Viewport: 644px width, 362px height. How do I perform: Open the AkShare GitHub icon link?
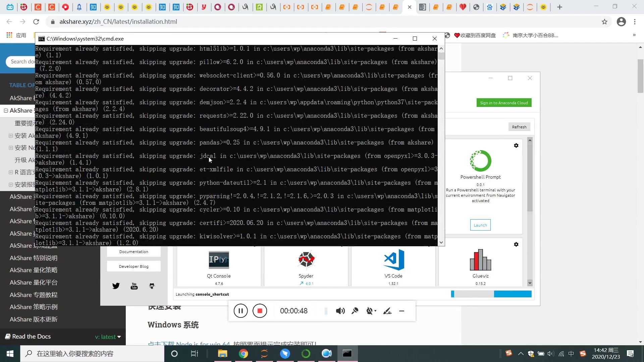[152, 286]
